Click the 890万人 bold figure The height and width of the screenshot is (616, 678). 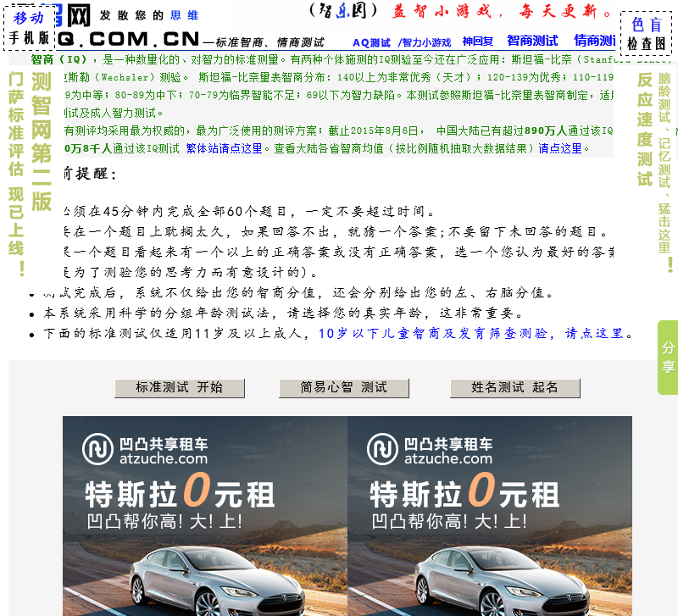pyautogui.click(x=545, y=130)
